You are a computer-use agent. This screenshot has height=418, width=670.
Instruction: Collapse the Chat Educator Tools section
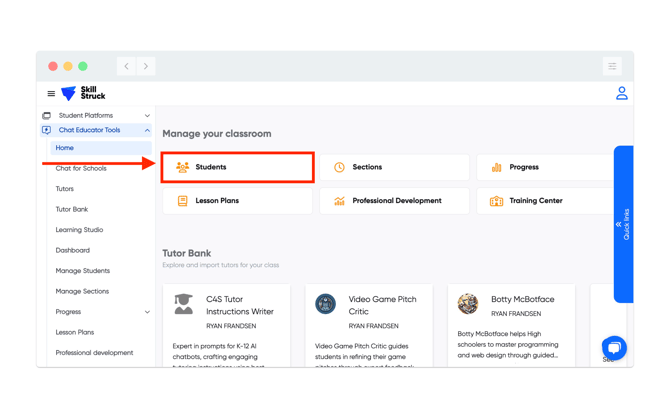tap(147, 130)
